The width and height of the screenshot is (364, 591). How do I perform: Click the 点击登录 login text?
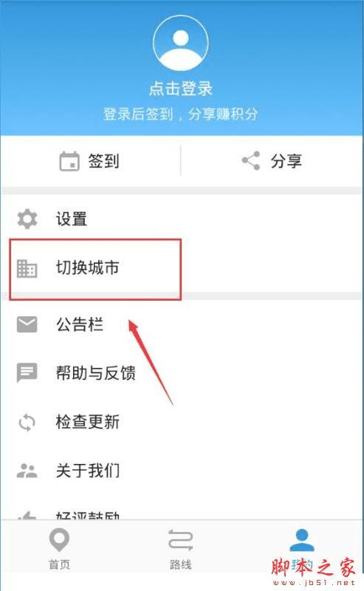click(x=181, y=89)
